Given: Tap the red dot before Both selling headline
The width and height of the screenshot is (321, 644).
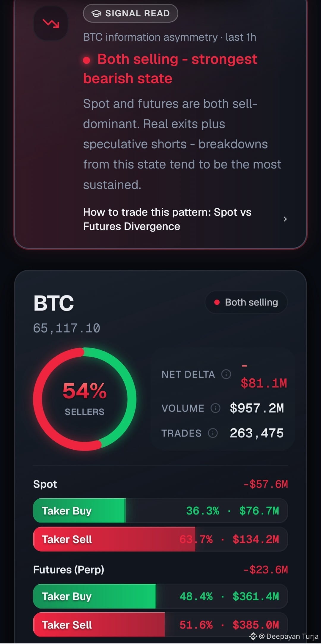Looking at the screenshot, I should (86, 60).
